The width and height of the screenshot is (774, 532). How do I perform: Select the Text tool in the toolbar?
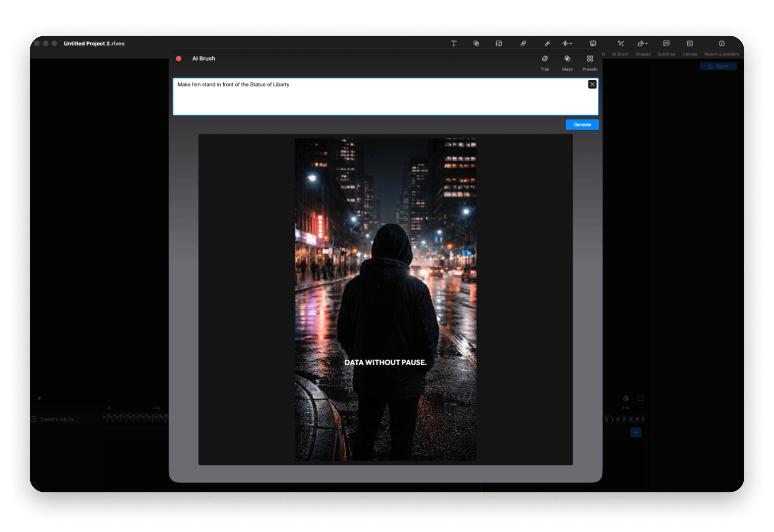pos(453,43)
